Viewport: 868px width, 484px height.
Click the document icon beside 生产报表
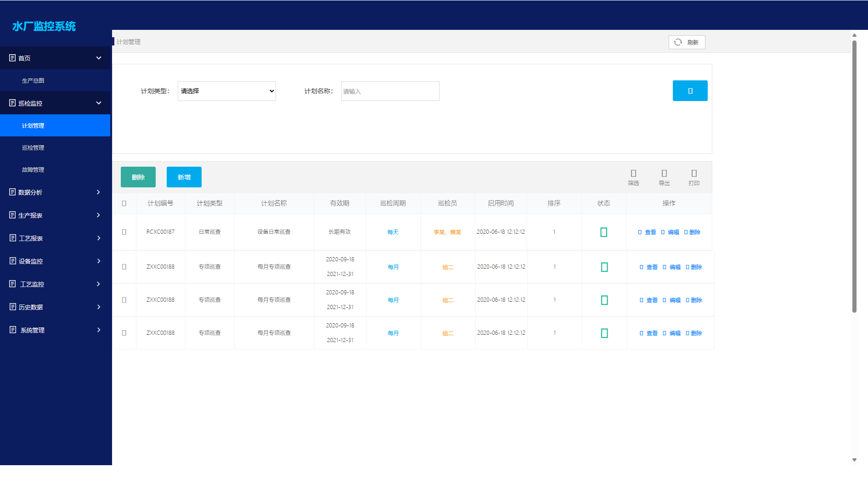click(12, 215)
